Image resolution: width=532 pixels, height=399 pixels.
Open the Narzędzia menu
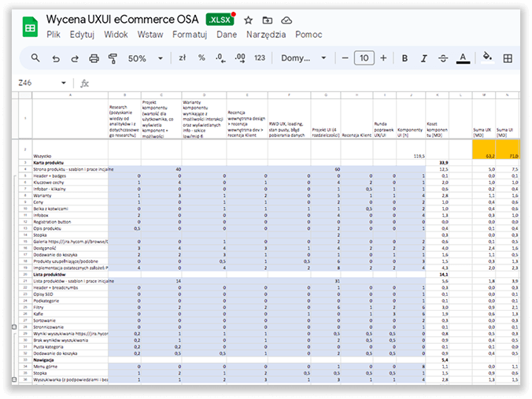coord(266,35)
